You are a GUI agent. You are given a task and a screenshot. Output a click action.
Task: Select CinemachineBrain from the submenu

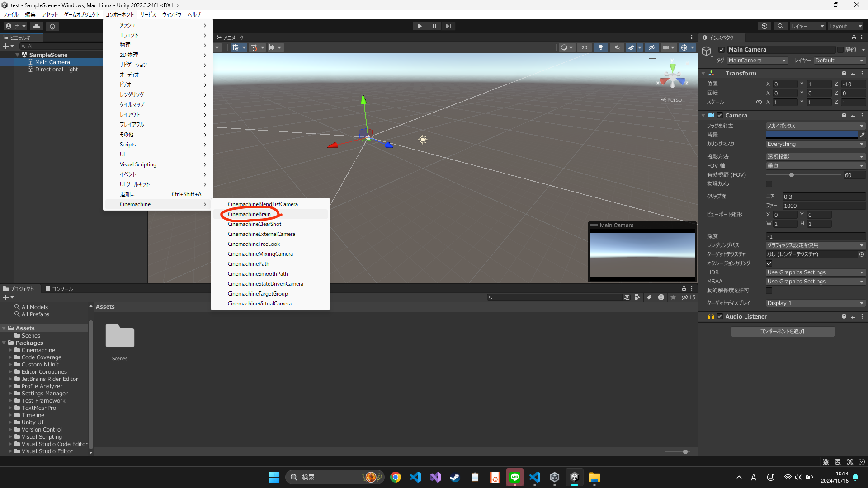coord(249,214)
